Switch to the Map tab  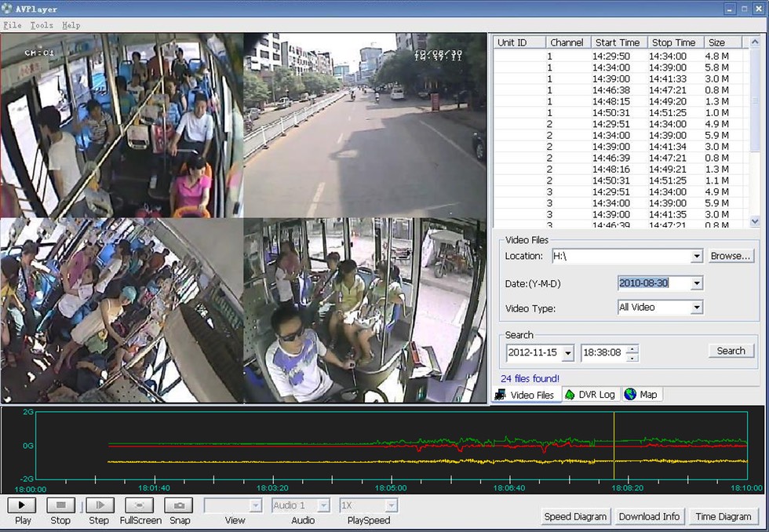(x=641, y=395)
